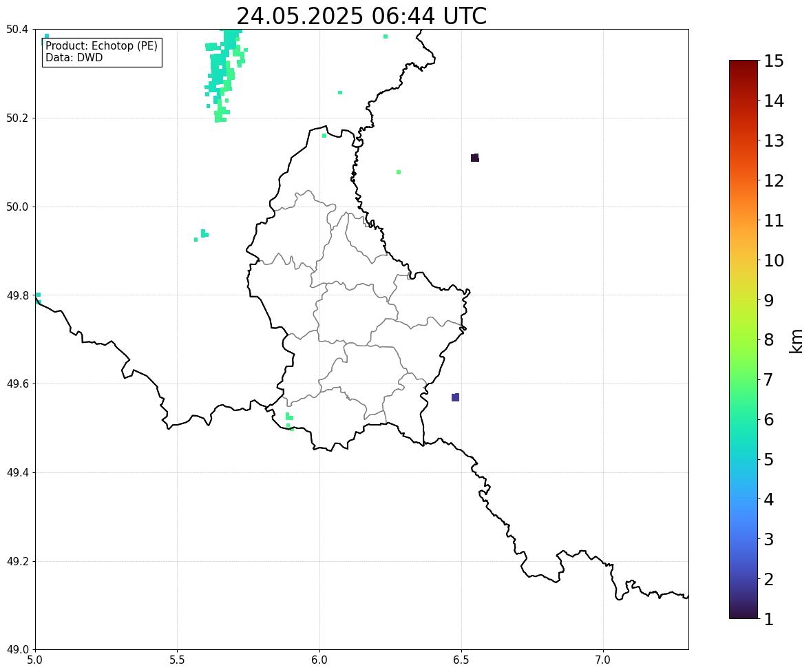The height and width of the screenshot is (672, 811).
Task: Click colorbar tick label 5
Action: pos(769,459)
